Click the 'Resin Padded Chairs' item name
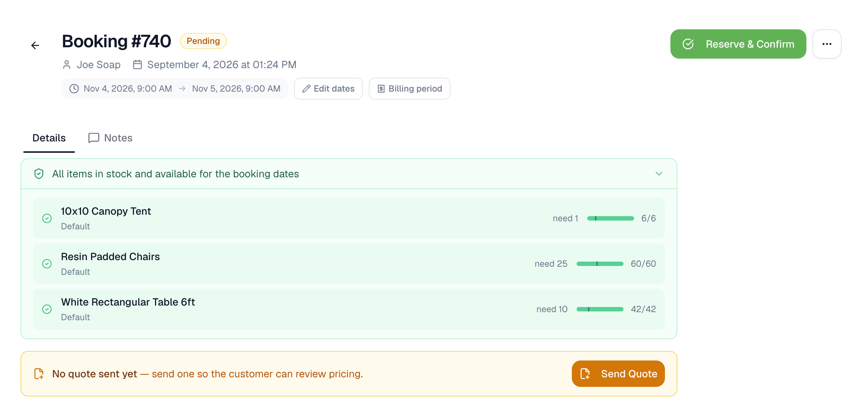The height and width of the screenshot is (403, 868). [x=110, y=257]
